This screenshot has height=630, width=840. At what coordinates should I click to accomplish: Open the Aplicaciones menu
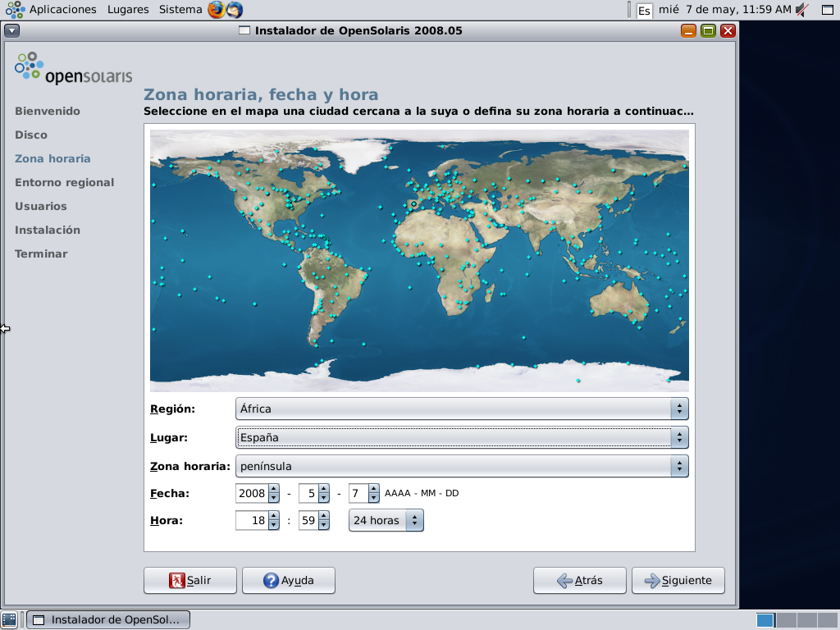point(62,10)
